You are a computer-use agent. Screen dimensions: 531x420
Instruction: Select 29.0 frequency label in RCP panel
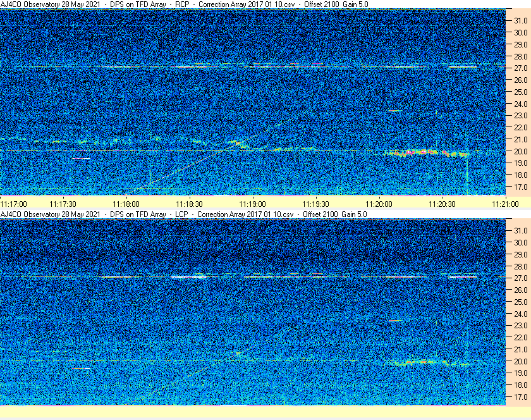[521, 44]
